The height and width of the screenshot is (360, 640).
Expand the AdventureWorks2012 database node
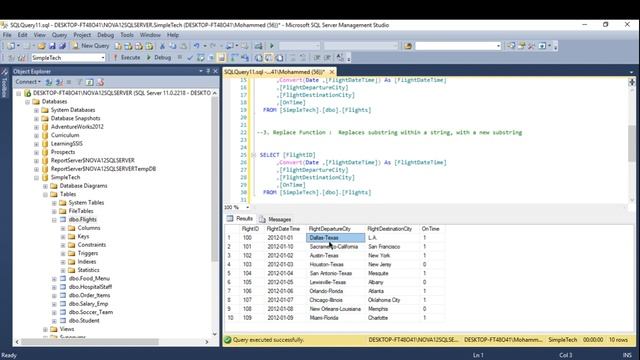[x=36, y=127]
